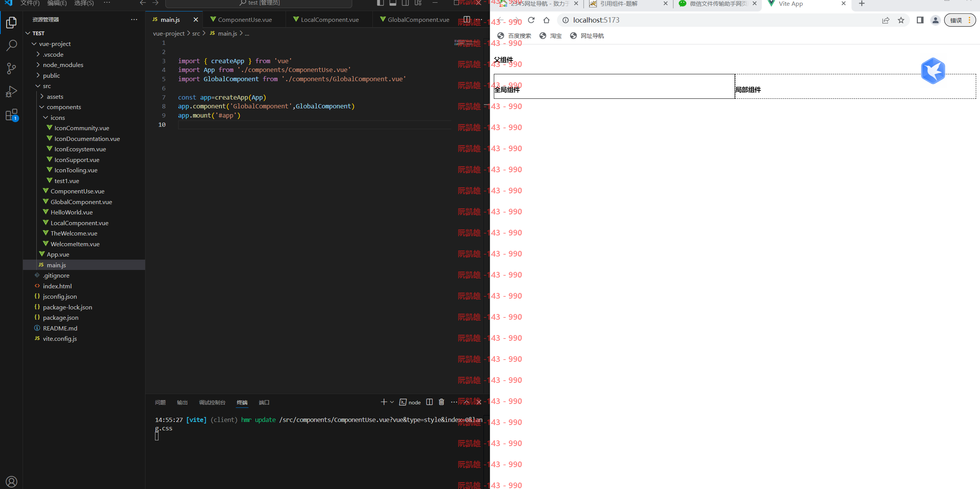
Task: Customize layout in VS Code title bar
Action: tap(418, 3)
